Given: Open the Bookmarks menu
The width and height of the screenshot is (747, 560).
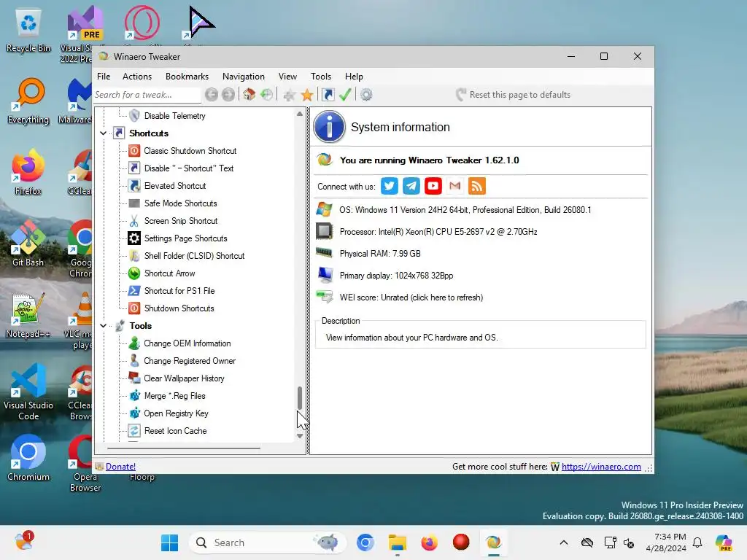Looking at the screenshot, I should click(187, 77).
